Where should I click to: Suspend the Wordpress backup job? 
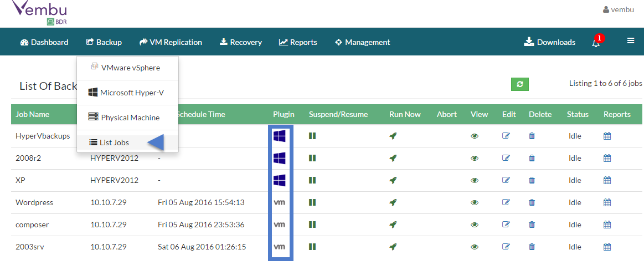(312, 202)
